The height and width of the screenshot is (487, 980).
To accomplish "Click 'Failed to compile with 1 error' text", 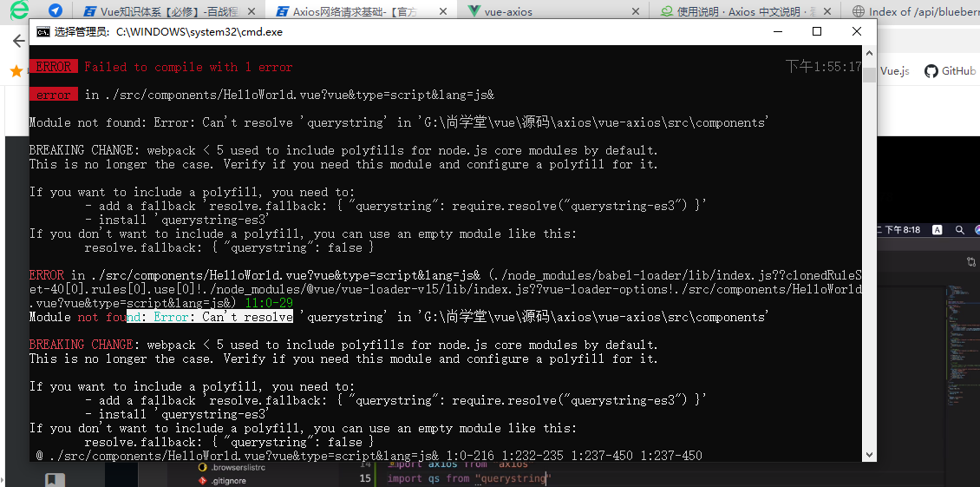I will (188, 67).
